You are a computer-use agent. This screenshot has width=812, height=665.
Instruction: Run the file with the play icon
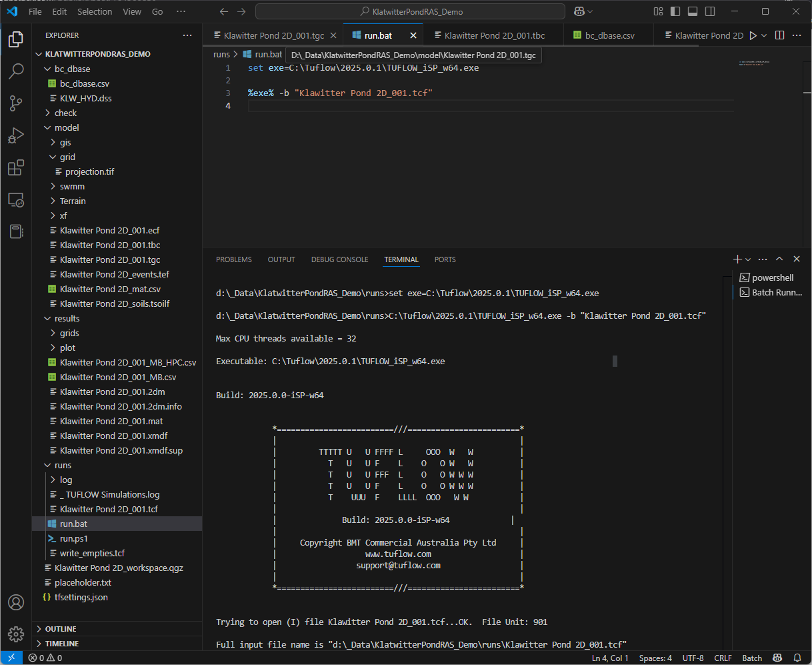click(x=753, y=35)
